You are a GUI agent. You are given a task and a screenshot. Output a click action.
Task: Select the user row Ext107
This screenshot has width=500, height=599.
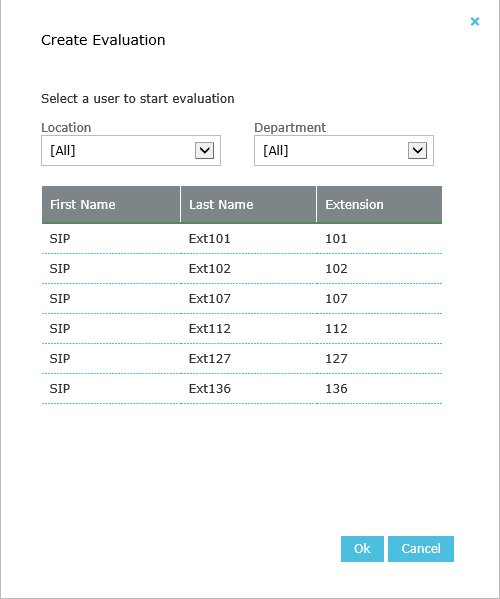pos(242,299)
